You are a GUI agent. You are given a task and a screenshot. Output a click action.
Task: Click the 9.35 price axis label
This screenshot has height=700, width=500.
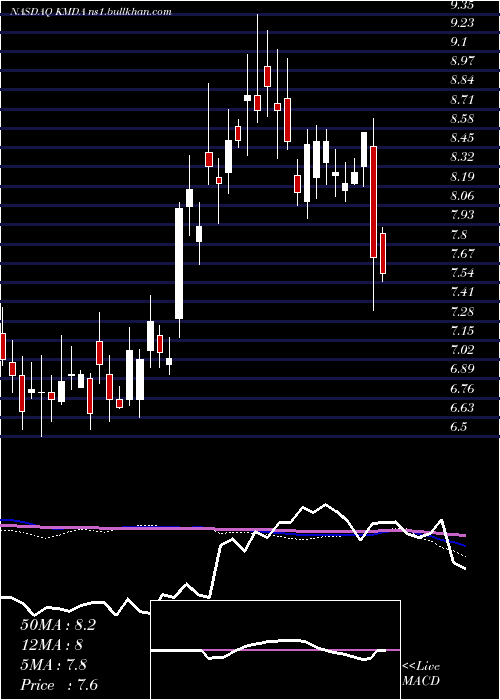pos(462,4)
